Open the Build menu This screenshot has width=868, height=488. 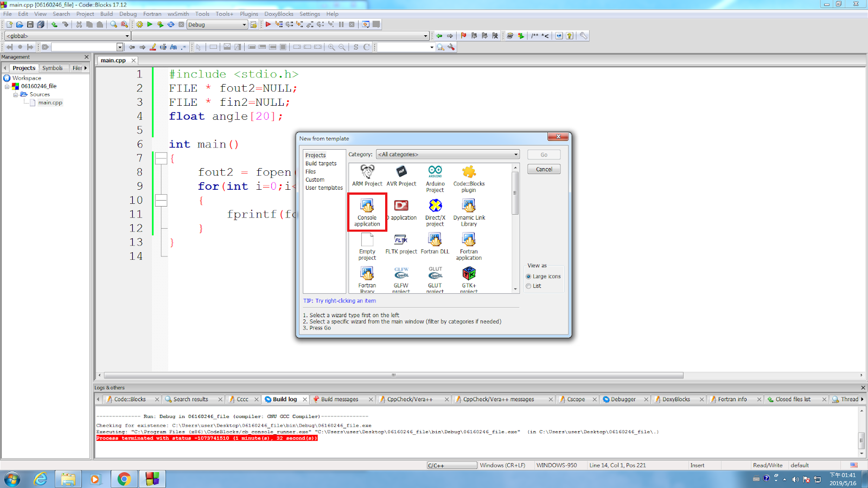point(107,14)
